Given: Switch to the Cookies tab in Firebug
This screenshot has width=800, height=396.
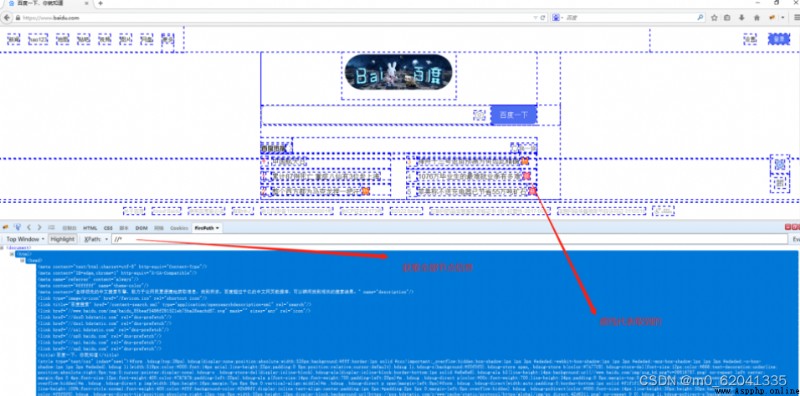Looking at the screenshot, I should 179,228.
